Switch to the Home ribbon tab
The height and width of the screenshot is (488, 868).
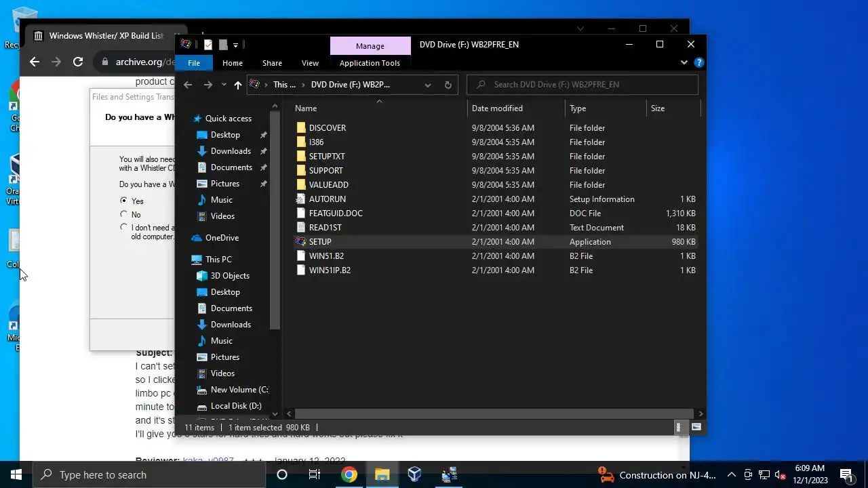point(233,63)
